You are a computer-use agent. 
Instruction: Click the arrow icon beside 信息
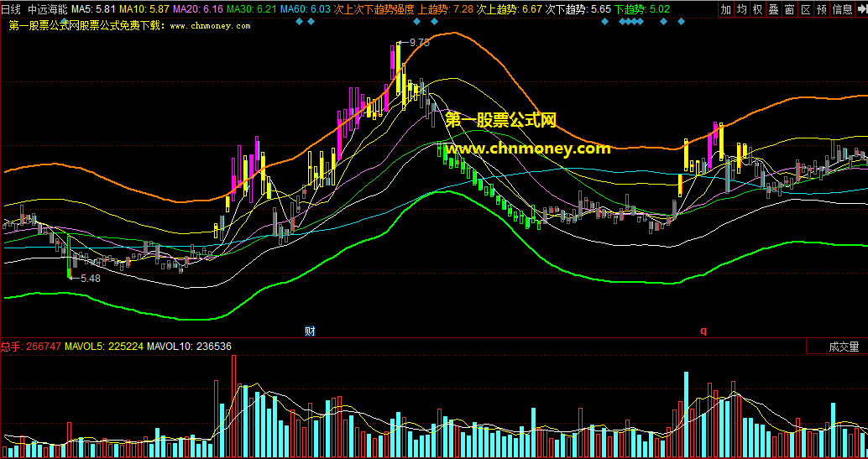(x=861, y=9)
